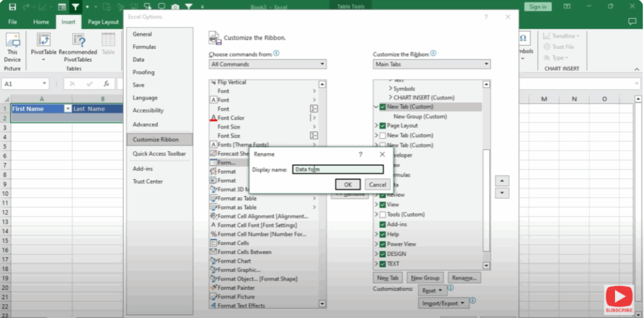Open the File ribbon tab

(13, 22)
